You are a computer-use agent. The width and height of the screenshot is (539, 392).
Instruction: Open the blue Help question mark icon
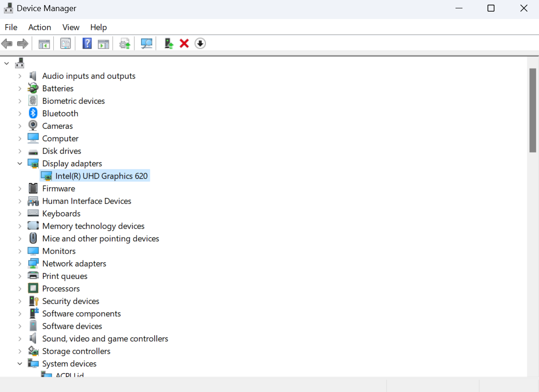coord(87,44)
